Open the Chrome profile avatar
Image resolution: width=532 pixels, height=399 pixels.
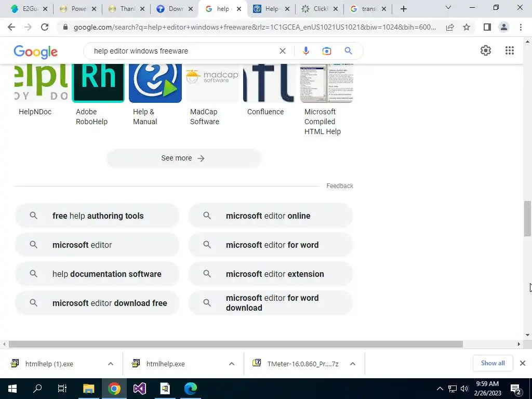click(x=504, y=27)
